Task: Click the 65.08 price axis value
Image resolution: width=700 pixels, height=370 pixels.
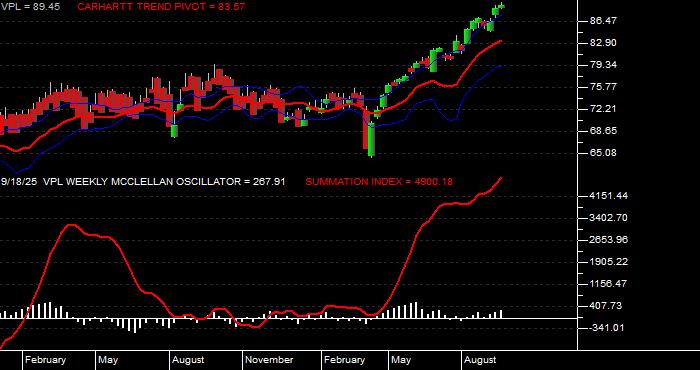Action: click(x=604, y=153)
